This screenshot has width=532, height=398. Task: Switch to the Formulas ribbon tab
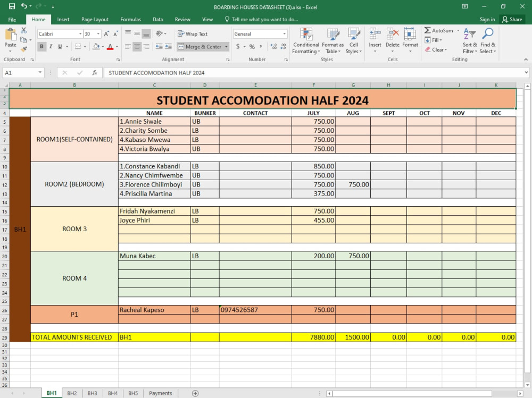tap(131, 19)
